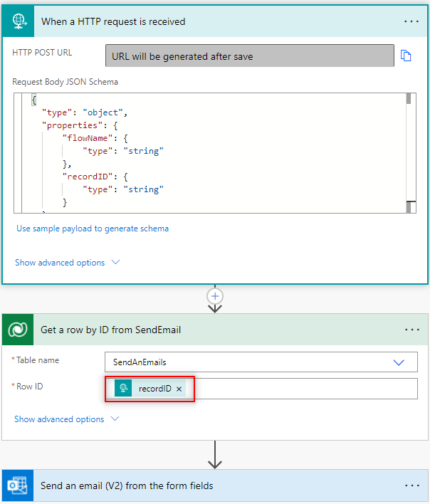This screenshot has width=430, height=504.
Task: Click Use sample payload to generate schema
Action: pos(93,229)
